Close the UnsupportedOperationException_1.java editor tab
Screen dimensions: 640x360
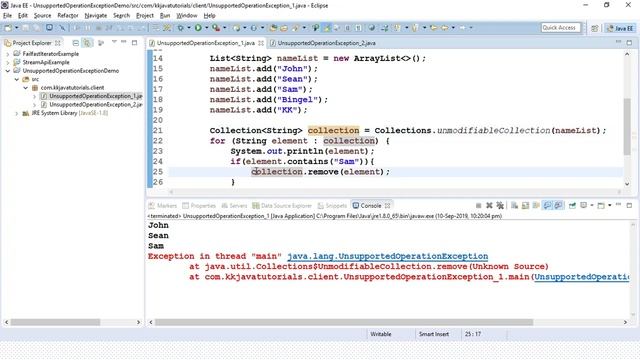click(x=261, y=43)
